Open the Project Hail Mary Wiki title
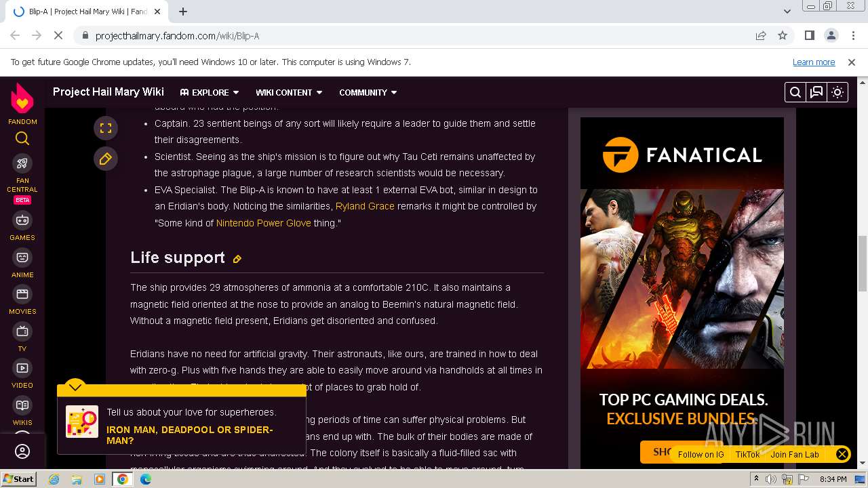 (x=108, y=91)
